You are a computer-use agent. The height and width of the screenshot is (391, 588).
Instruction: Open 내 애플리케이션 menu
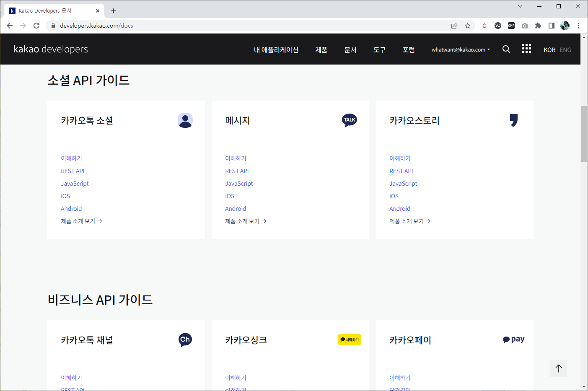click(276, 49)
